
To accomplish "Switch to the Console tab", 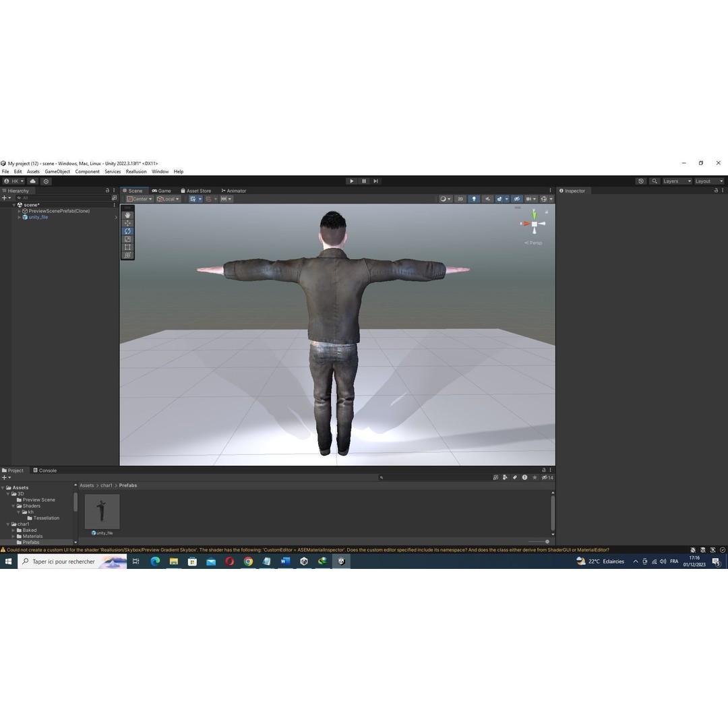I will point(44,471).
